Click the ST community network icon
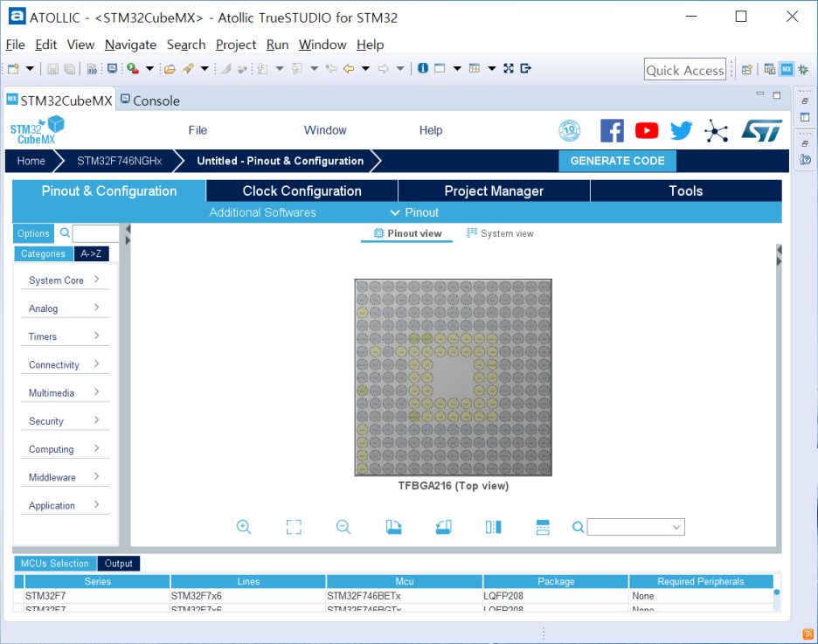 click(x=717, y=130)
